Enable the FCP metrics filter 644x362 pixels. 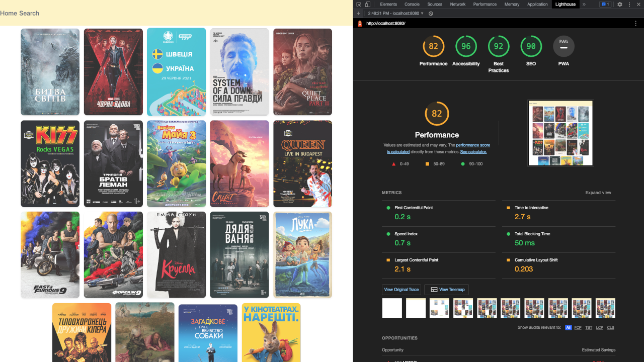point(577,327)
